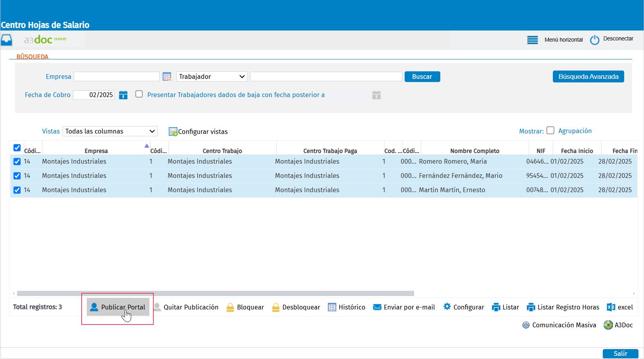Screen dimensions: 644x359
Task: Click the Configurar vistas icon
Action: [173, 132]
